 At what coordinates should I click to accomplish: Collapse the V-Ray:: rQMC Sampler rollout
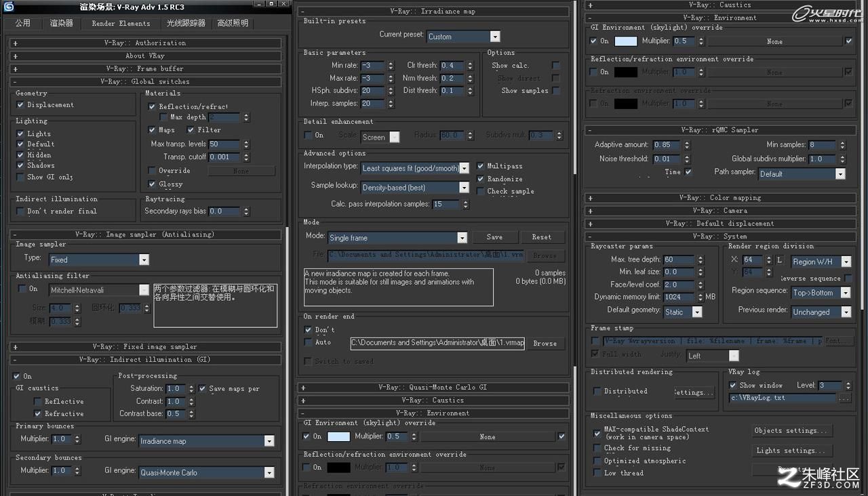click(x=720, y=129)
